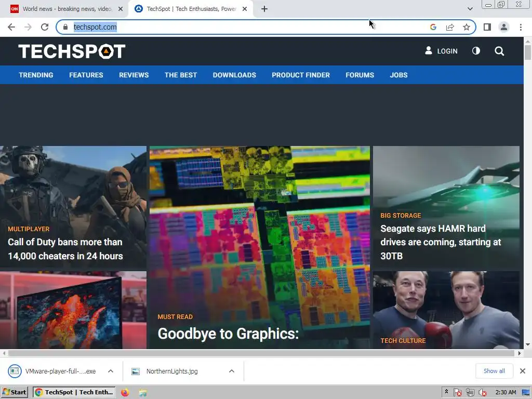The height and width of the screenshot is (399, 532).
Task: Close the CNN World news tab
Action: 121,9
